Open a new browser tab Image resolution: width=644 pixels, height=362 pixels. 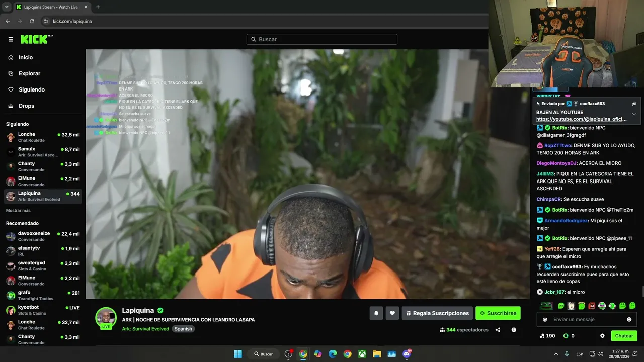coord(98,7)
